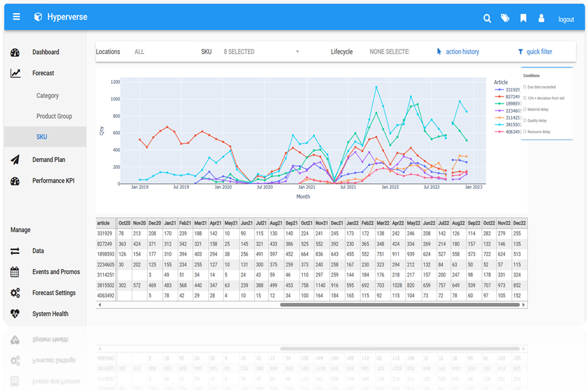Select the 4063492 row article cell
The width and height of the screenshot is (588, 390).
pos(106,296)
